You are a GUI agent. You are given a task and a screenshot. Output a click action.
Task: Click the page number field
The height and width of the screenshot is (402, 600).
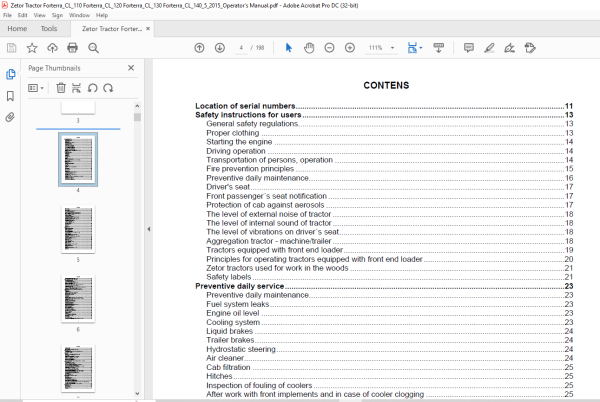point(241,48)
